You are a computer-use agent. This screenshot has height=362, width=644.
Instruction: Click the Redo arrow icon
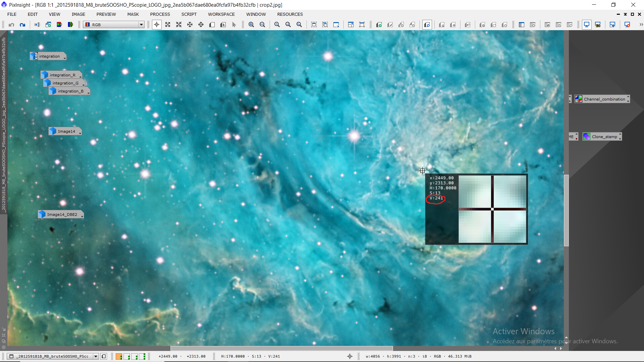(22, 24)
